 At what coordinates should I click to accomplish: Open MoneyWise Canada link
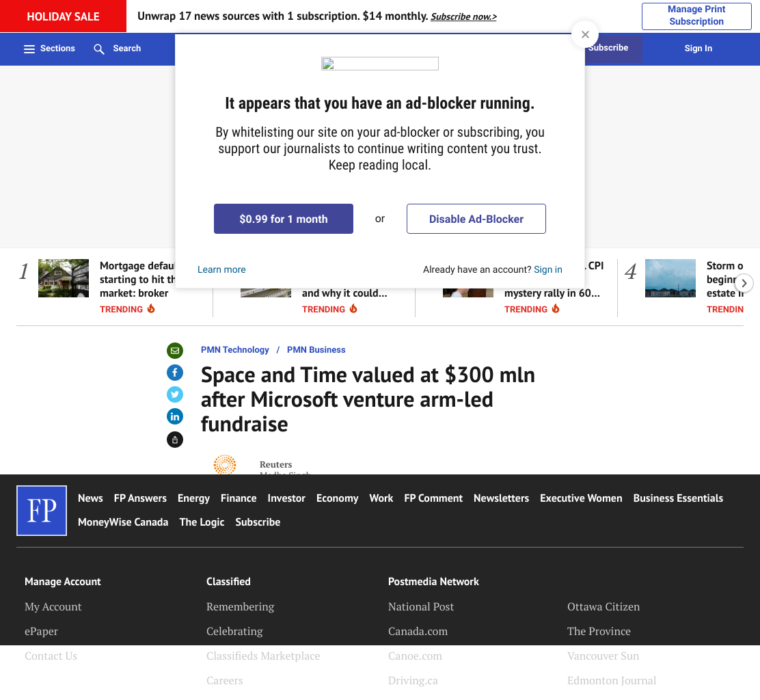123,522
